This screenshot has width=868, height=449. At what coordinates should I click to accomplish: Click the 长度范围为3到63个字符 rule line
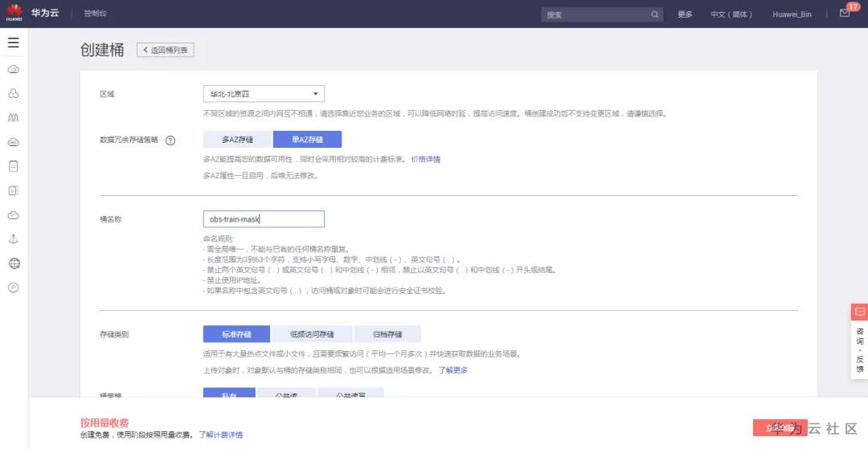click(x=332, y=259)
